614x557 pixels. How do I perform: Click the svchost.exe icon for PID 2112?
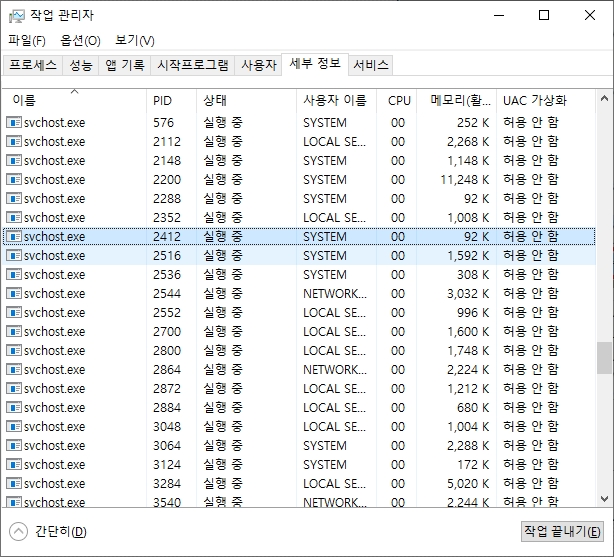(14, 141)
